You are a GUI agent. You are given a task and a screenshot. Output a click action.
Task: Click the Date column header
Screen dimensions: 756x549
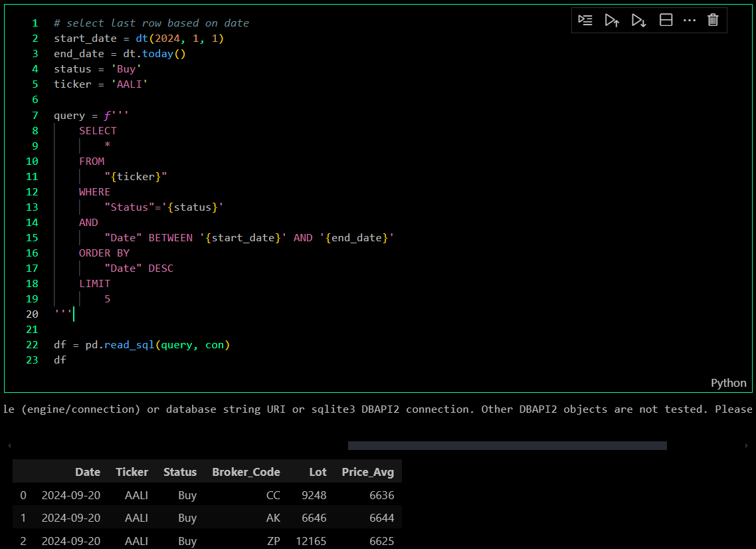(x=88, y=472)
